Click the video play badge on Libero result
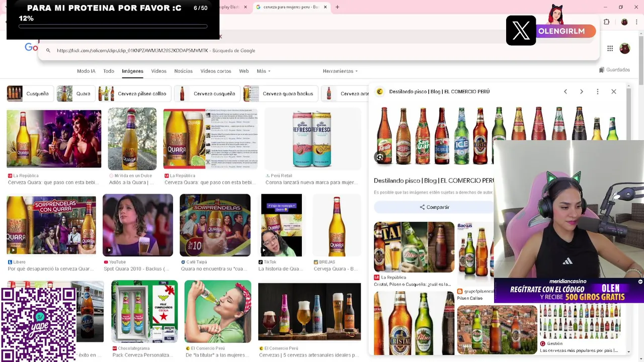644x362 pixels. pos(13,250)
